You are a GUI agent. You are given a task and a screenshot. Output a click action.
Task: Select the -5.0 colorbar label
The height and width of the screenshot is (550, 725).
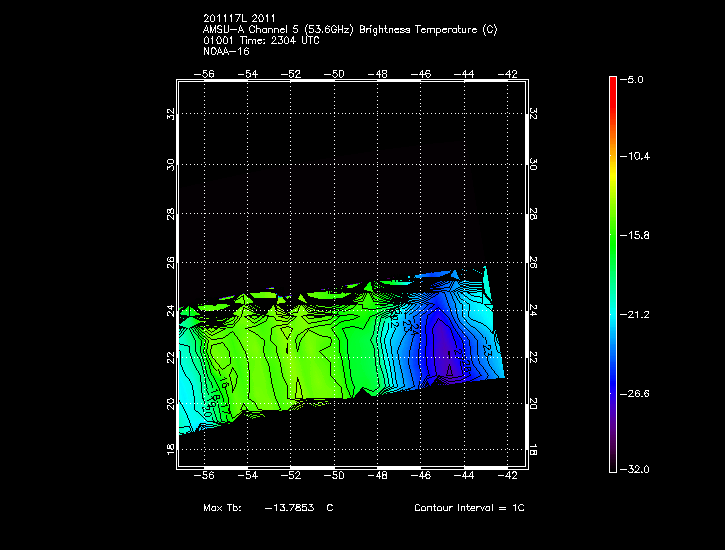click(634, 78)
